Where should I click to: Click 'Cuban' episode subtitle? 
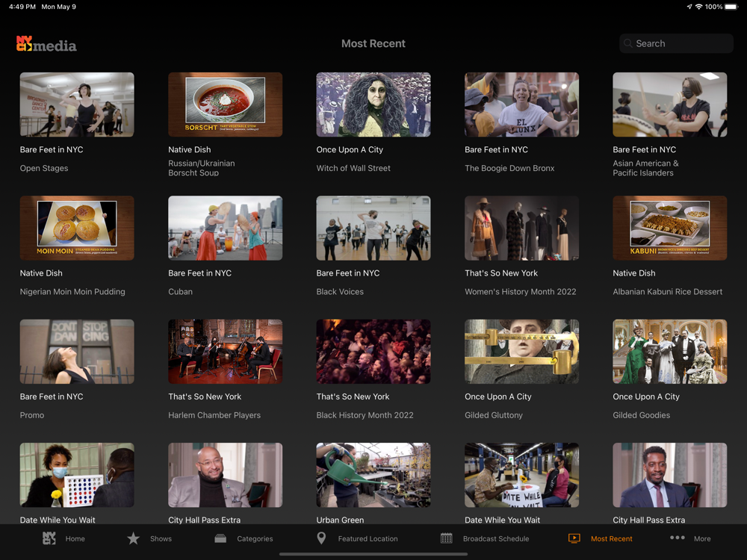[180, 291]
